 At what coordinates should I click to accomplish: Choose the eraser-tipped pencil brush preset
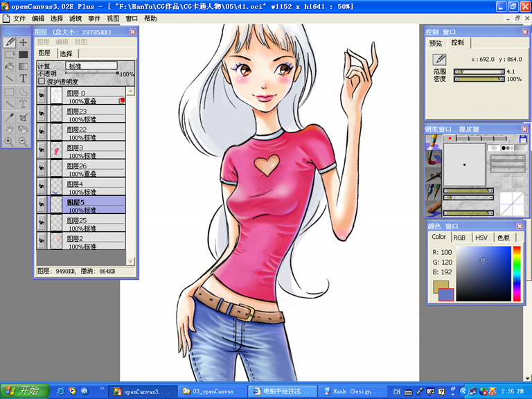click(x=433, y=142)
